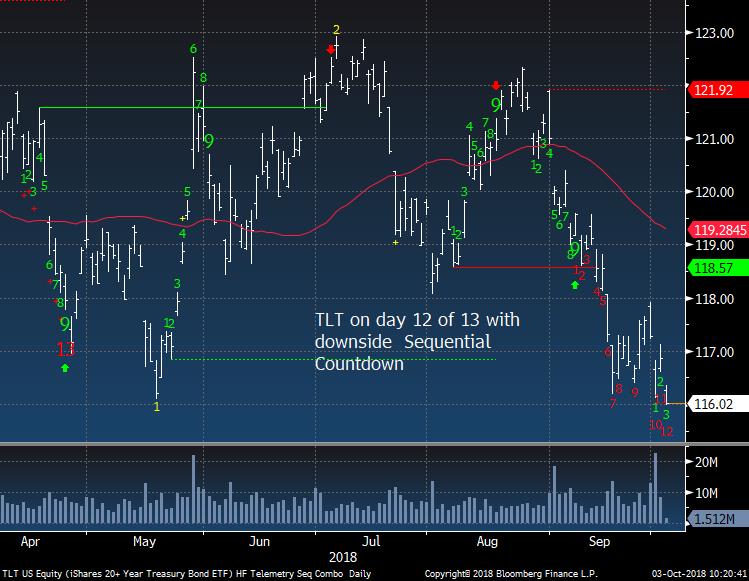Viewport: 749px width, 581px height.
Task: Select the large green 9 in early August
Action: 496,104
